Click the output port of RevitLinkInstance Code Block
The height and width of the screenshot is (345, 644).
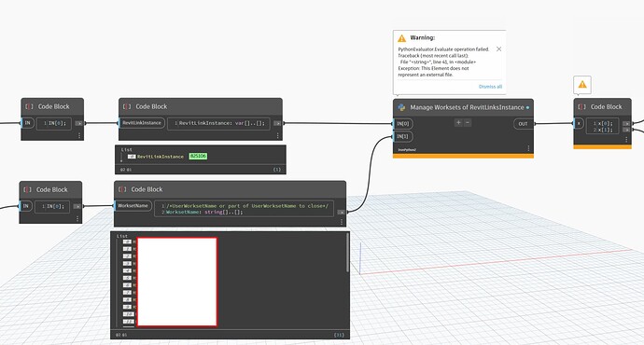coord(277,123)
